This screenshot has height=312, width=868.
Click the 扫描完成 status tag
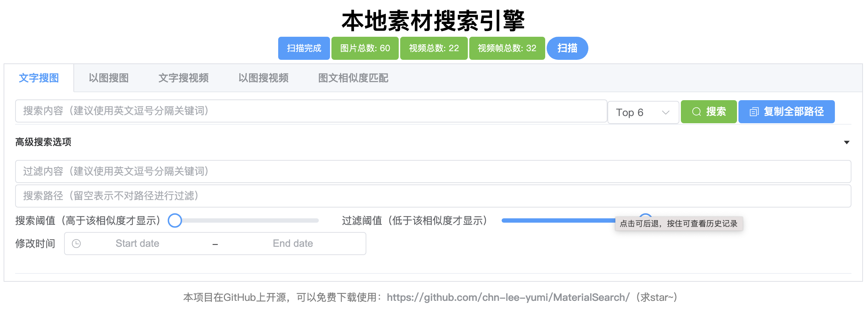[304, 48]
